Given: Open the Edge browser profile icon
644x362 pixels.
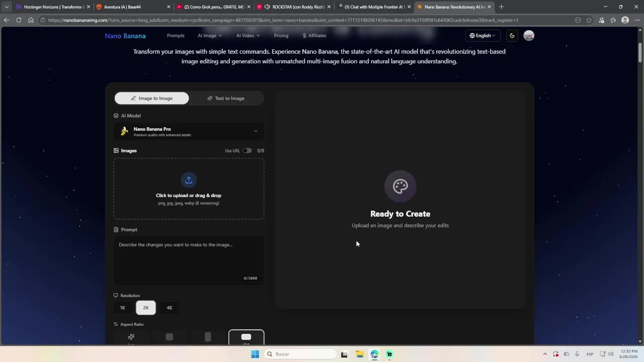Looking at the screenshot, I should (x=625, y=20).
